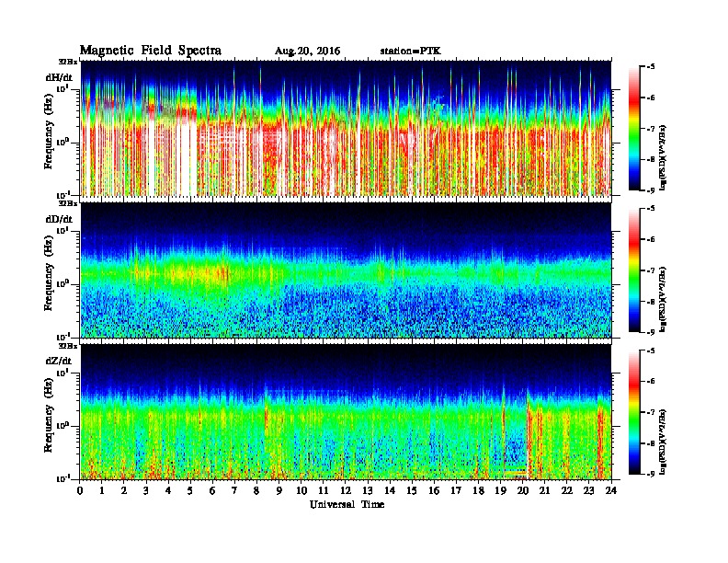Click the hour "10" tick label on the time axis
The image size is (728, 563).
[301, 490]
